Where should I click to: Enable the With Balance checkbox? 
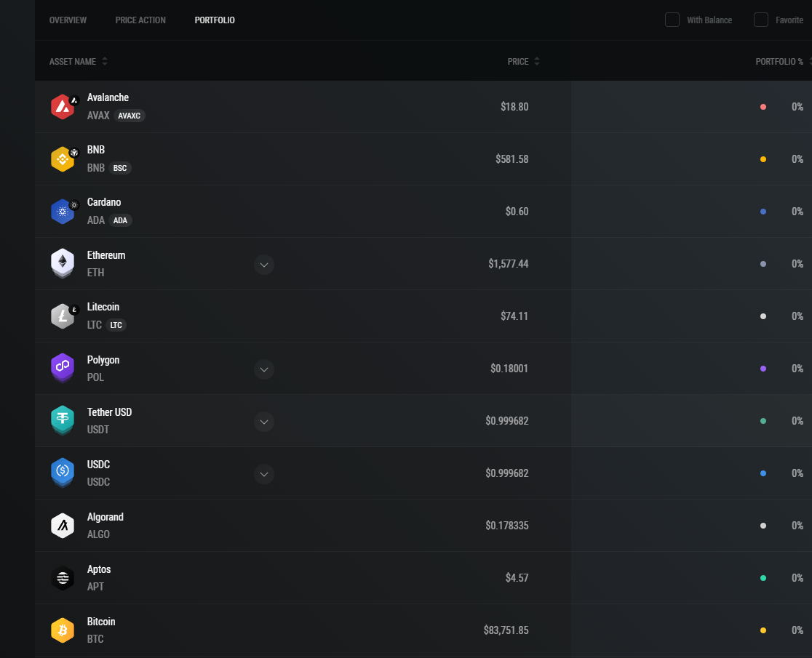point(672,20)
